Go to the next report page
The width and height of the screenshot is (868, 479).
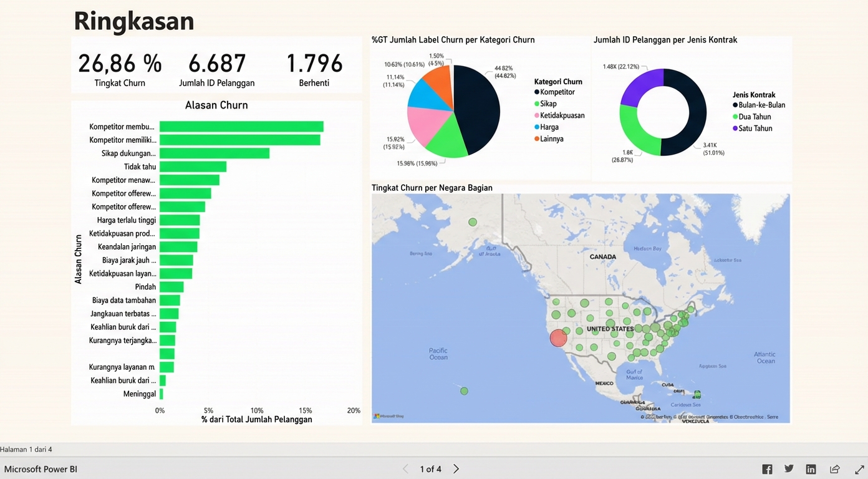tap(456, 469)
